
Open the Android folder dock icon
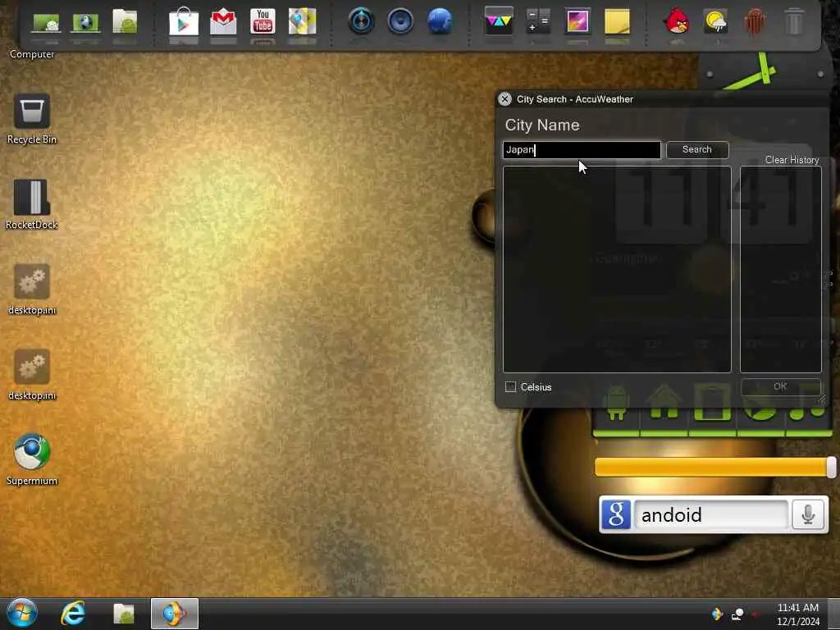pos(125,21)
